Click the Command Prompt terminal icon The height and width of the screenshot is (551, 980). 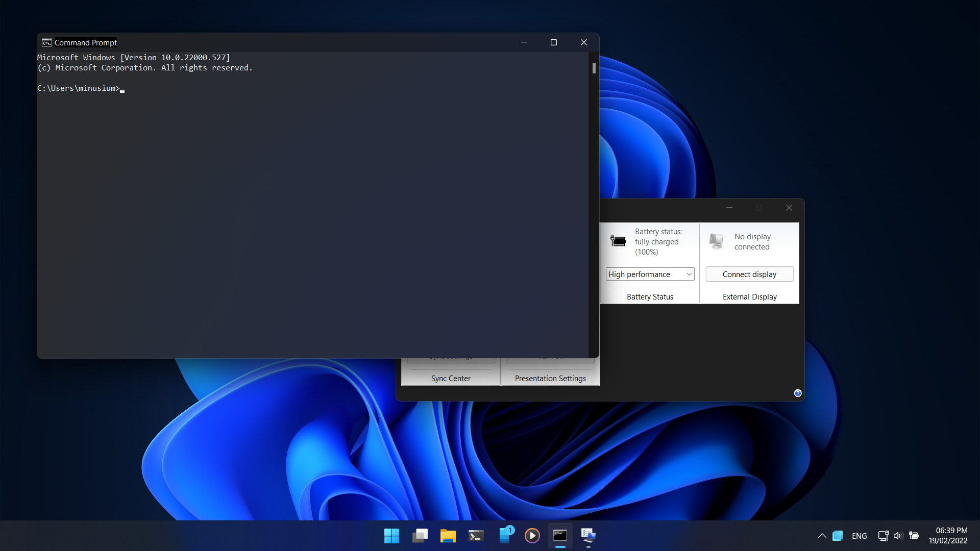560,535
